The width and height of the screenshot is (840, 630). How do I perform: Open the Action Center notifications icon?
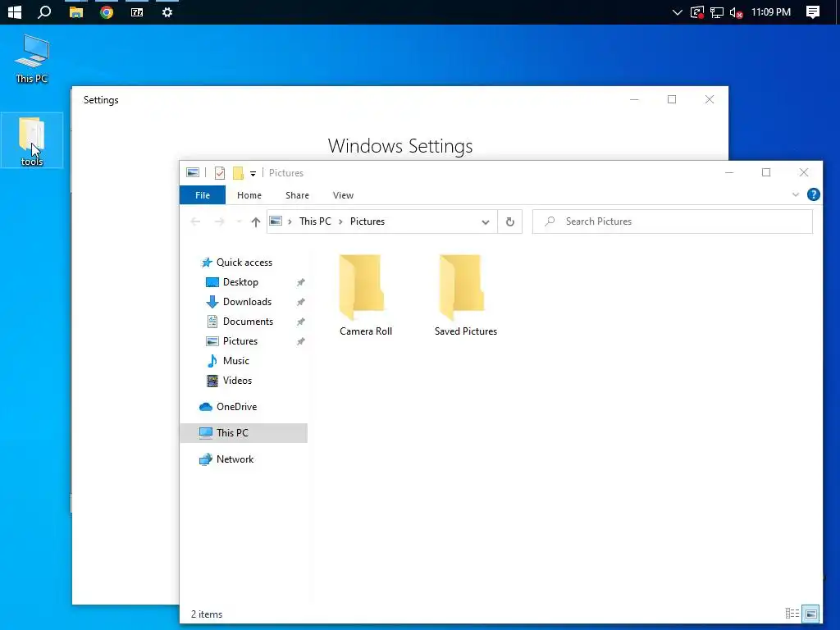click(813, 12)
